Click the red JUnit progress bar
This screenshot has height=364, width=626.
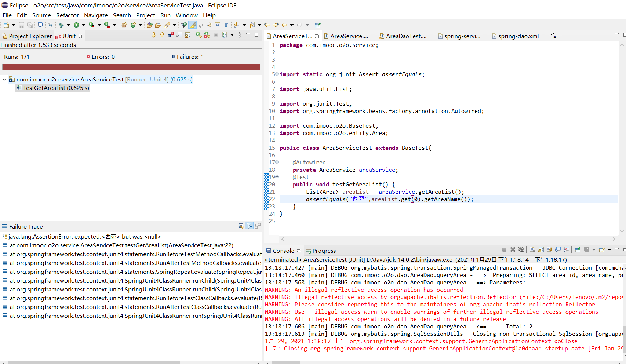point(131,67)
